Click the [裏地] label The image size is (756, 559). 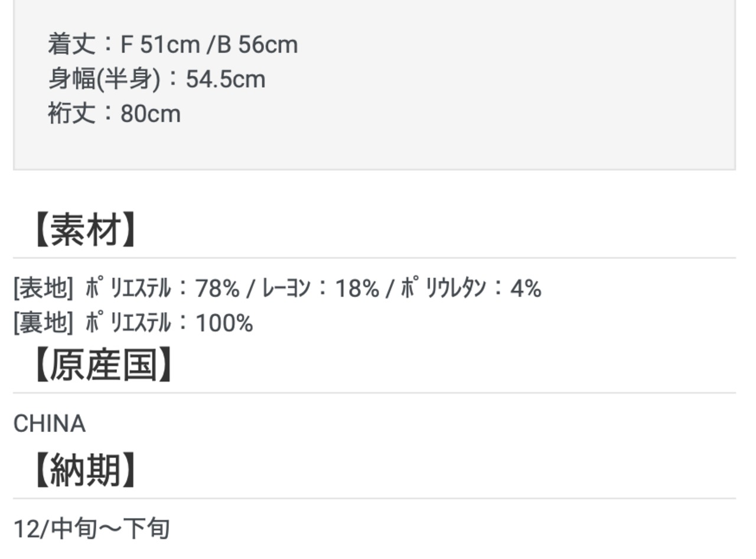pos(43,323)
